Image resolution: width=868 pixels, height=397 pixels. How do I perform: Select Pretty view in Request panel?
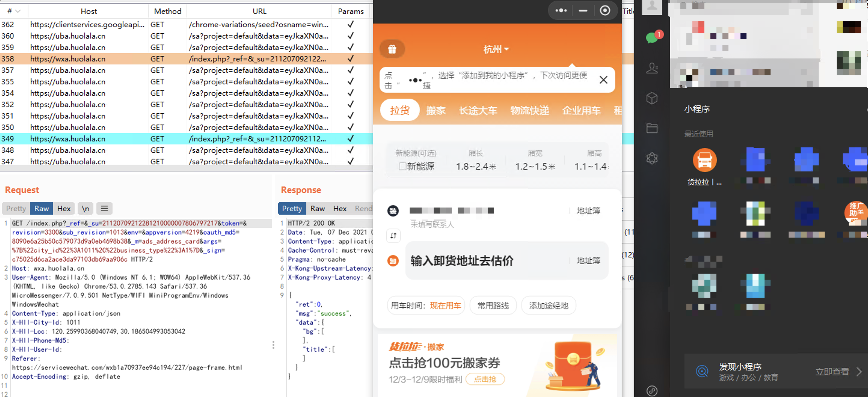[16, 209]
